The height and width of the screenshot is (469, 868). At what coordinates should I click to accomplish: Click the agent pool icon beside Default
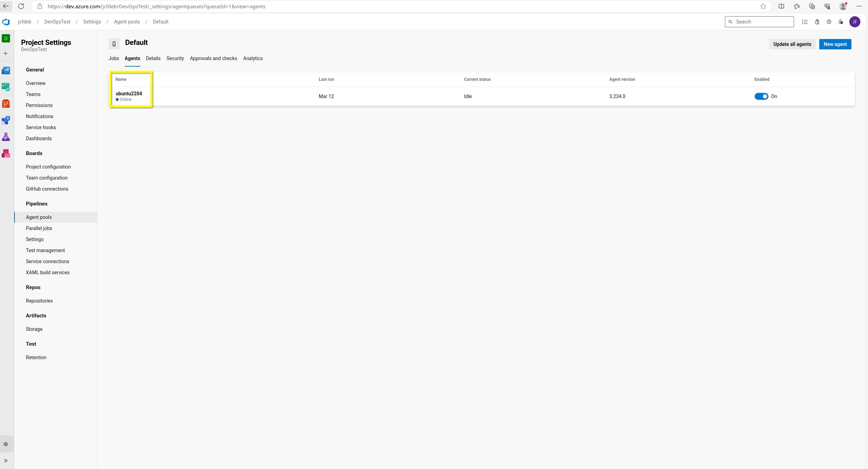pos(114,44)
